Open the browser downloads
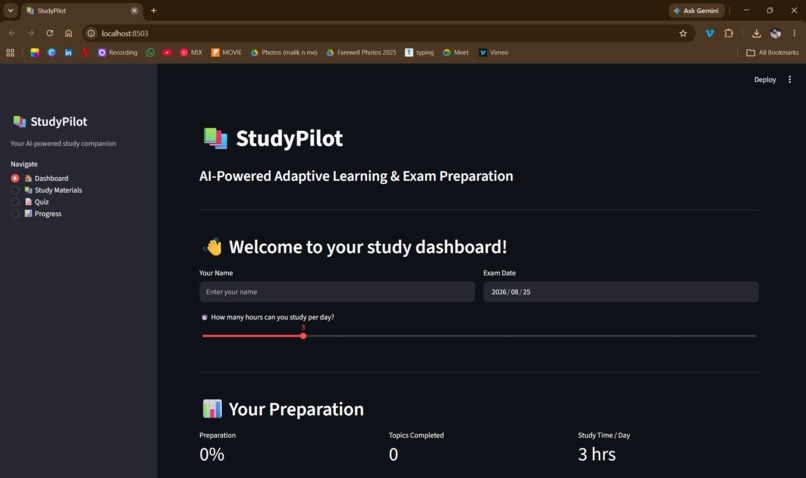Image resolution: width=806 pixels, height=478 pixels. pyautogui.click(x=756, y=33)
